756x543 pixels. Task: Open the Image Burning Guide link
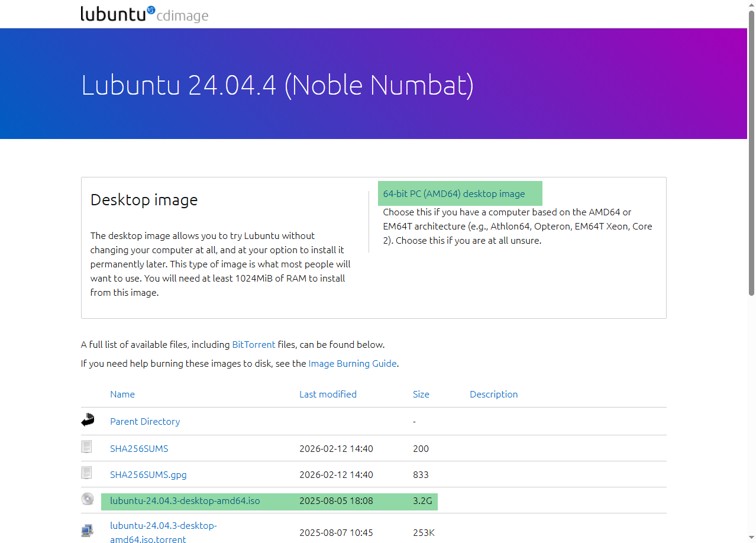tap(352, 363)
